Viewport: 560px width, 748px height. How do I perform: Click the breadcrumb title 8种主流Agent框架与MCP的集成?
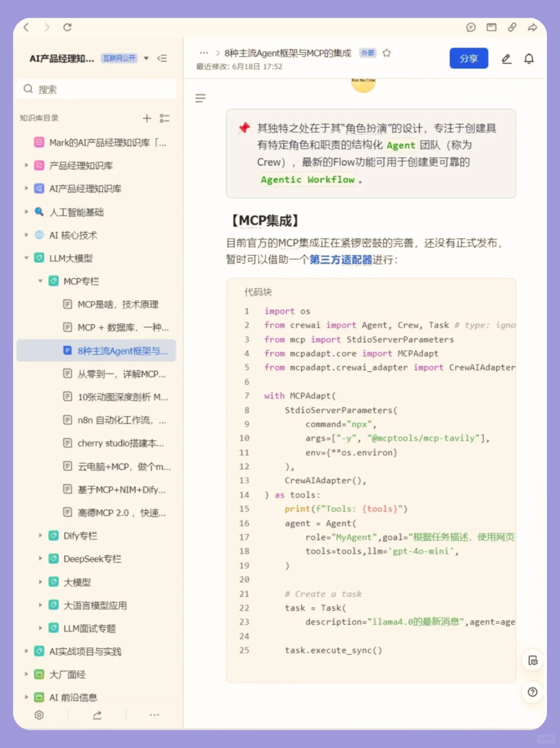point(288,53)
